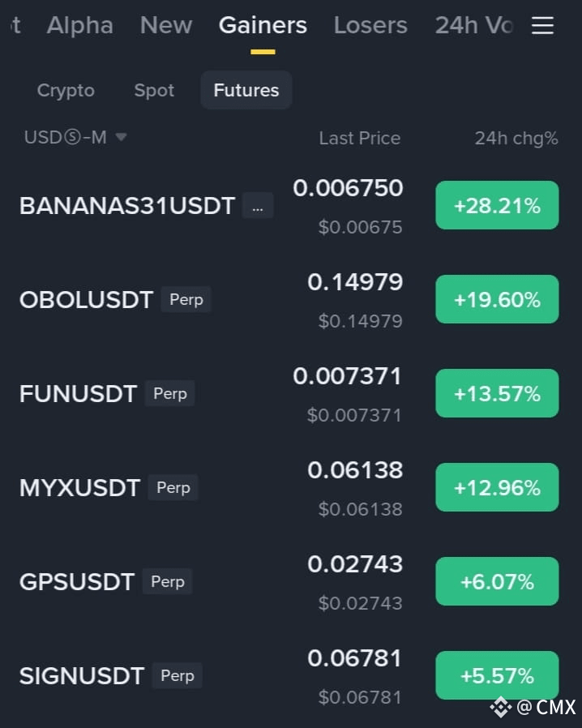Switch to the Alpha tab
582x728 pixels.
[79, 25]
